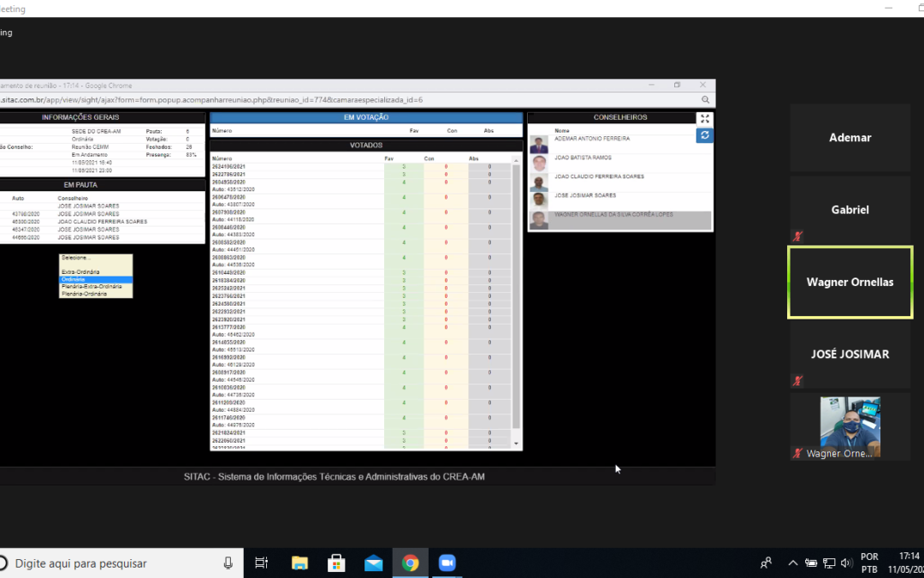Viewport: 924px width, 578px height.
Task: Choose the highlighted Ordinária dropdown option
Action: click(x=96, y=279)
